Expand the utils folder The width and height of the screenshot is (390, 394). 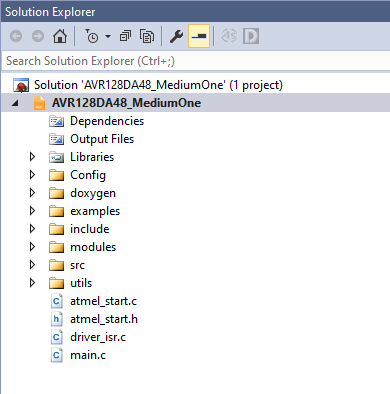tap(32, 283)
